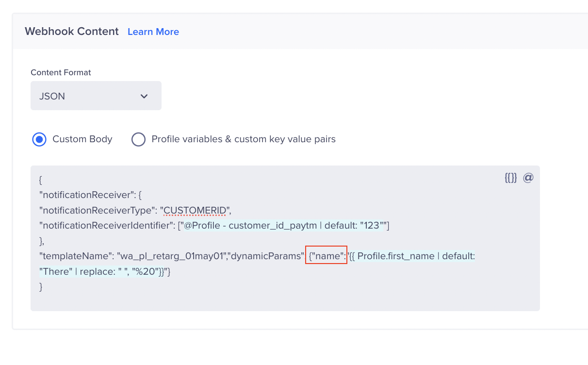This screenshot has height=365, width=588.
Task: Click the @Profile - customer_id_paytm token
Action: click(284, 225)
